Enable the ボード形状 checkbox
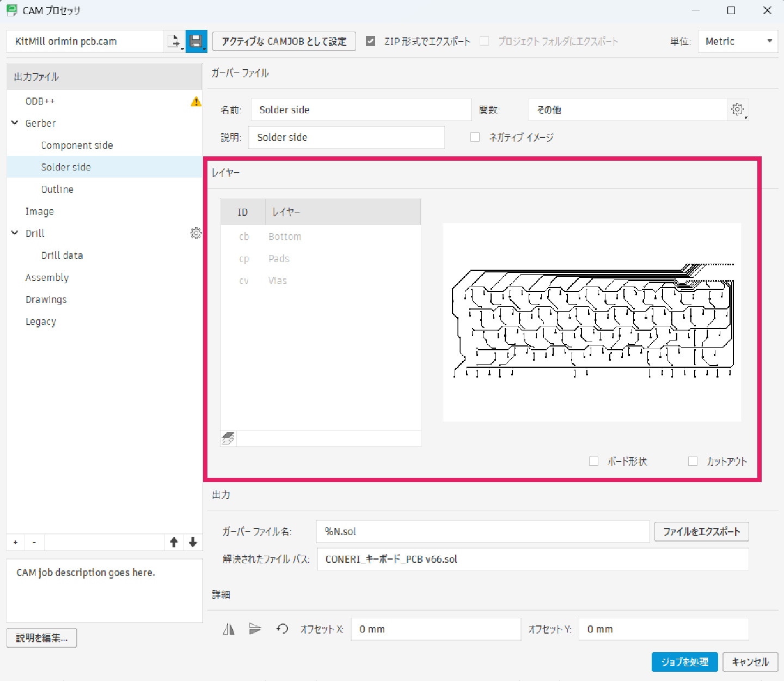 coord(594,461)
